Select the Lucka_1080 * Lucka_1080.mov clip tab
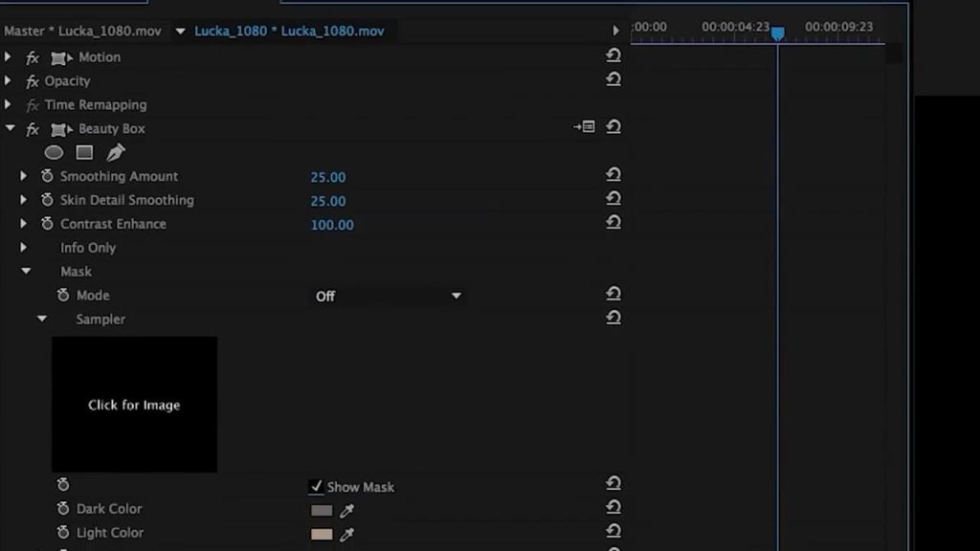Screen dimensions: 980x551 (288, 31)
